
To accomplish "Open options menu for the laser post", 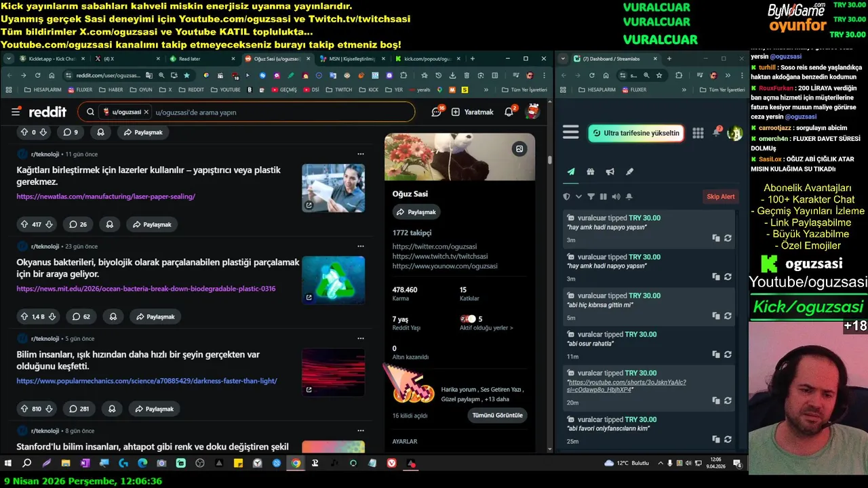I will [361, 155].
